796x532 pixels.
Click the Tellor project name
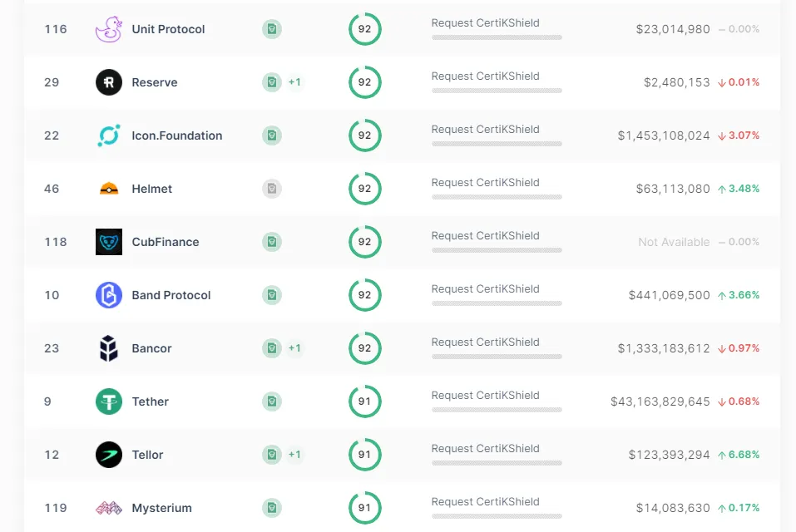point(147,455)
